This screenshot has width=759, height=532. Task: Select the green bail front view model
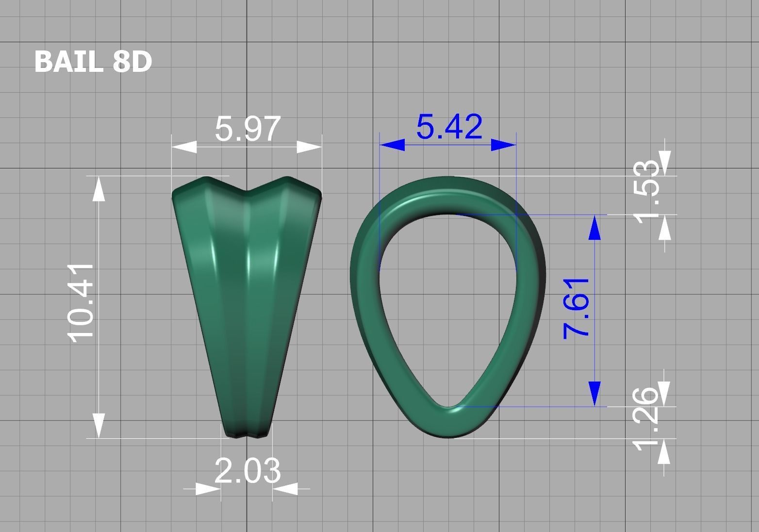click(247, 308)
